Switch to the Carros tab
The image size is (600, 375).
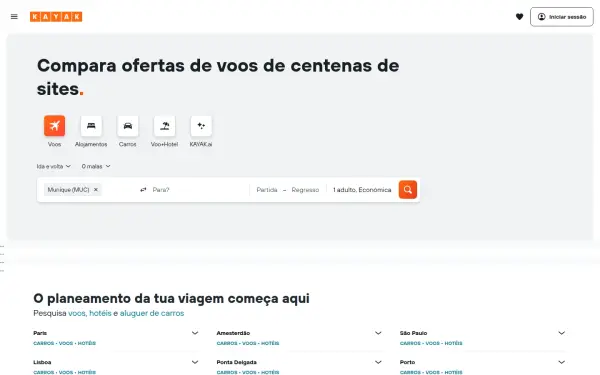128,126
